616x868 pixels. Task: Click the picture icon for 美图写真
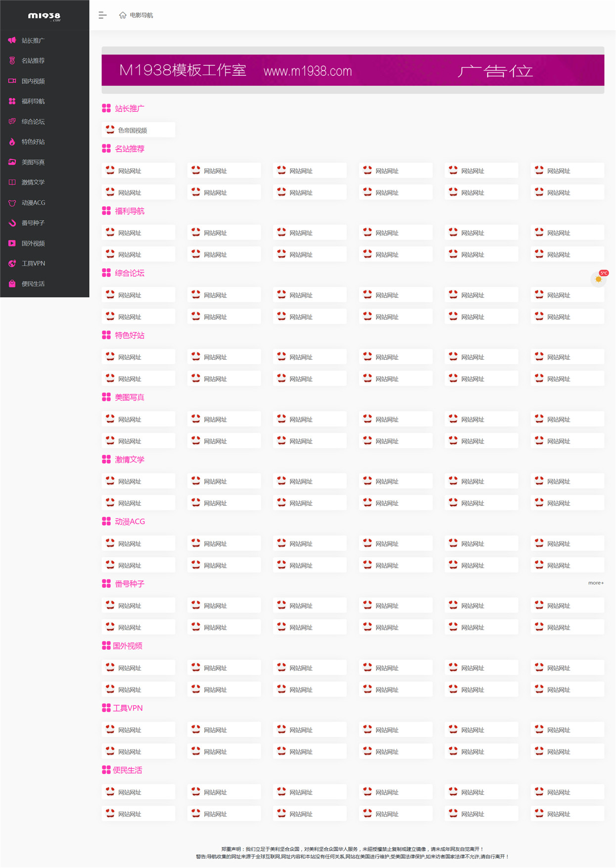coord(12,162)
